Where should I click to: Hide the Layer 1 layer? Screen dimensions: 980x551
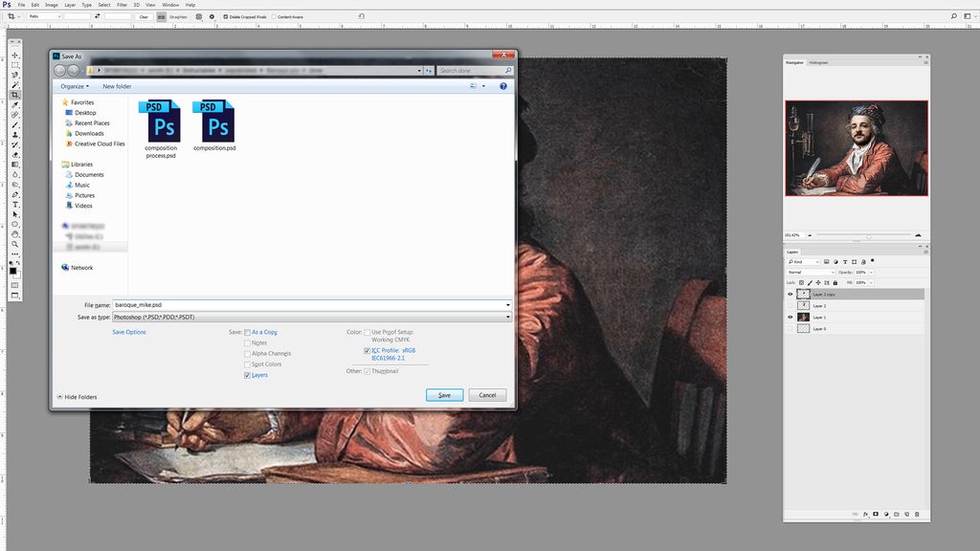(x=790, y=318)
